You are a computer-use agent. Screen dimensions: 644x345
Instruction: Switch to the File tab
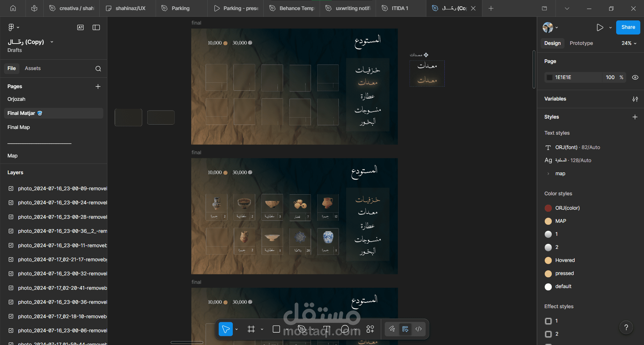(x=12, y=68)
